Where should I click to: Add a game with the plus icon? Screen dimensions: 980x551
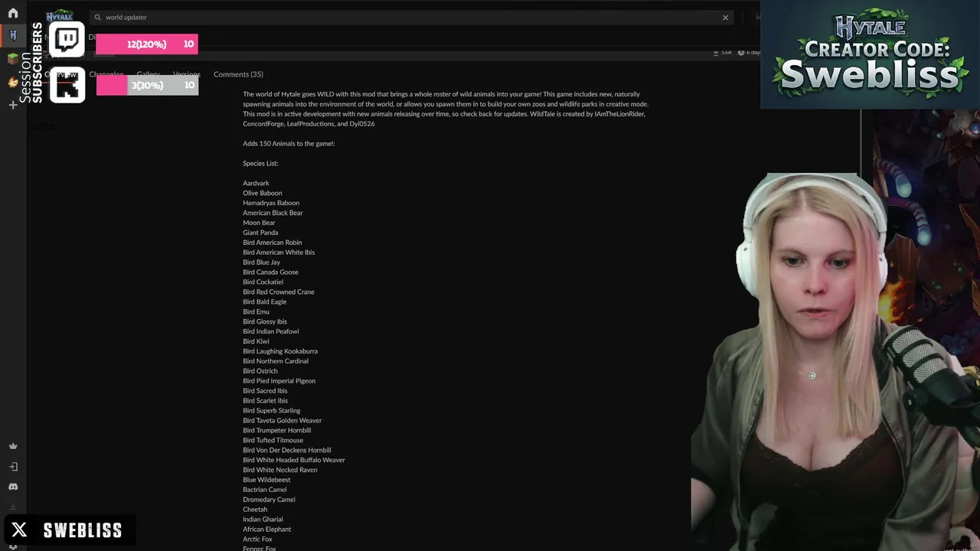(x=13, y=105)
